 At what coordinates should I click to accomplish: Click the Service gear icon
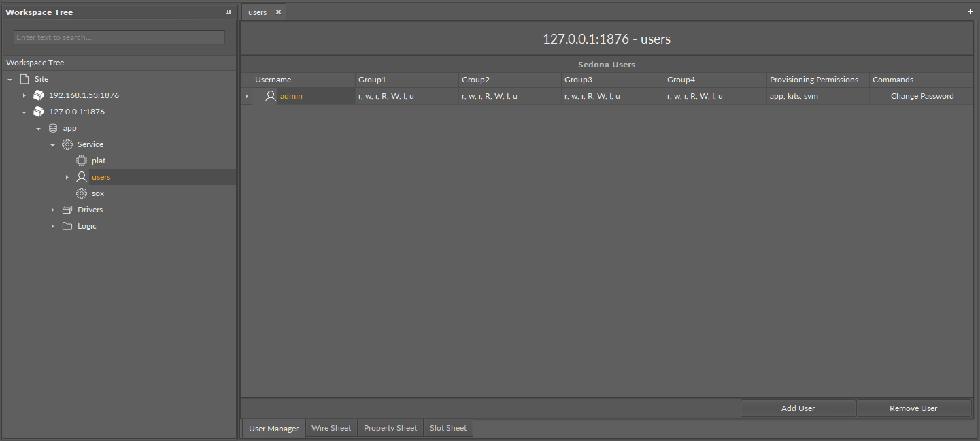[67, 144]
